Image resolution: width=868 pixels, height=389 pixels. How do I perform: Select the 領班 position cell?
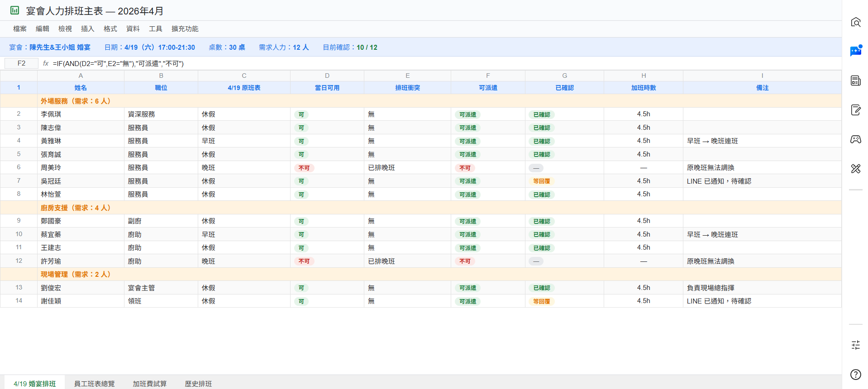pos(161,301)
